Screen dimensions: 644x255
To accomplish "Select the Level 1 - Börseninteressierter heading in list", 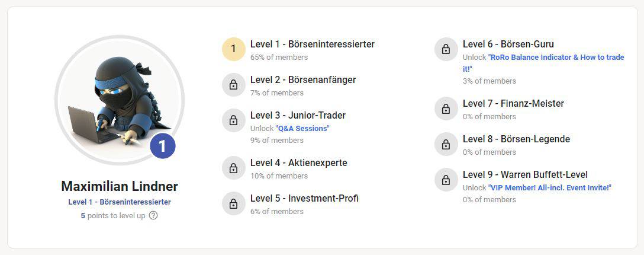I will [312, 44].
